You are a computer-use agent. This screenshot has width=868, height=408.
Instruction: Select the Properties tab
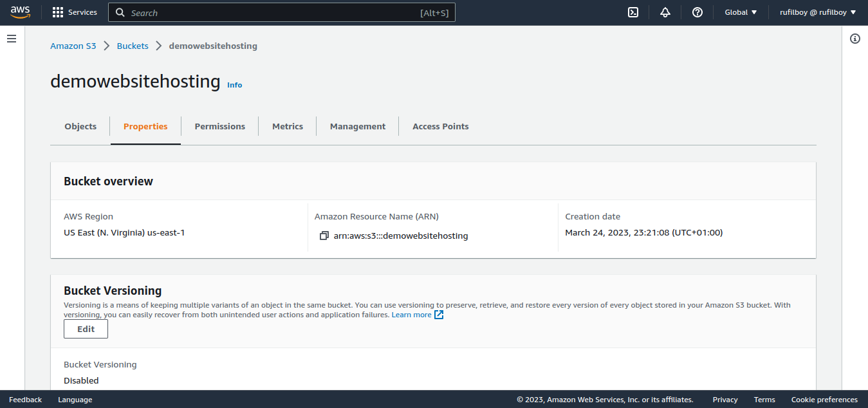click(x=145, y=126)
